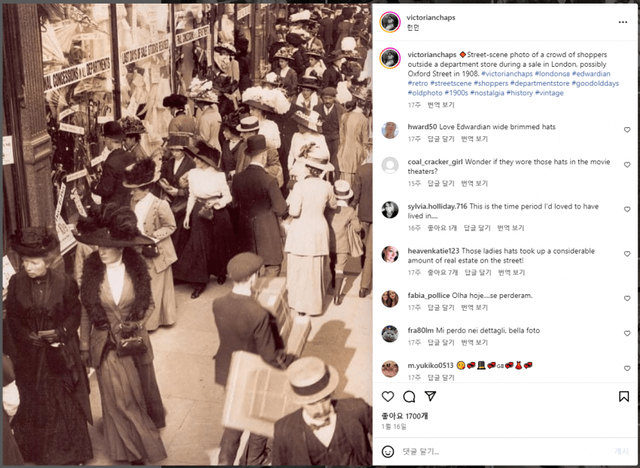This screenshot has width=640, height=468.
Task: Like the post with the heart icon
Action: [x=388, y=396]
